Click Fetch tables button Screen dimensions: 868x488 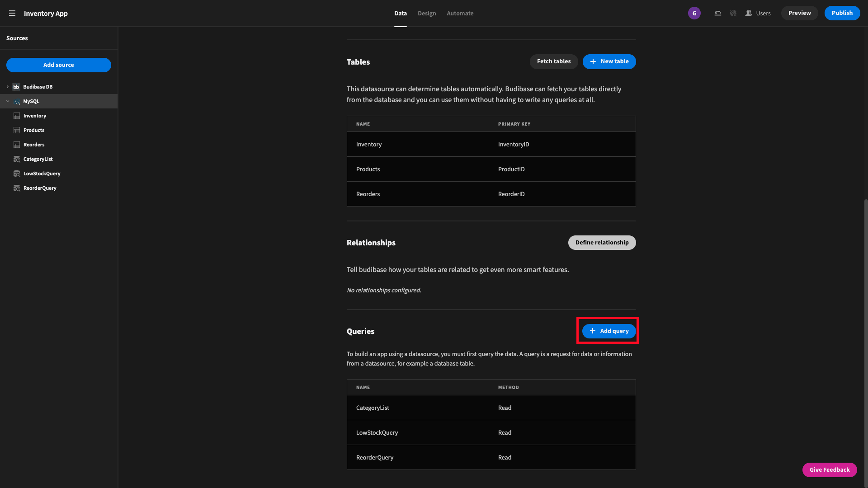click(553, 61)
